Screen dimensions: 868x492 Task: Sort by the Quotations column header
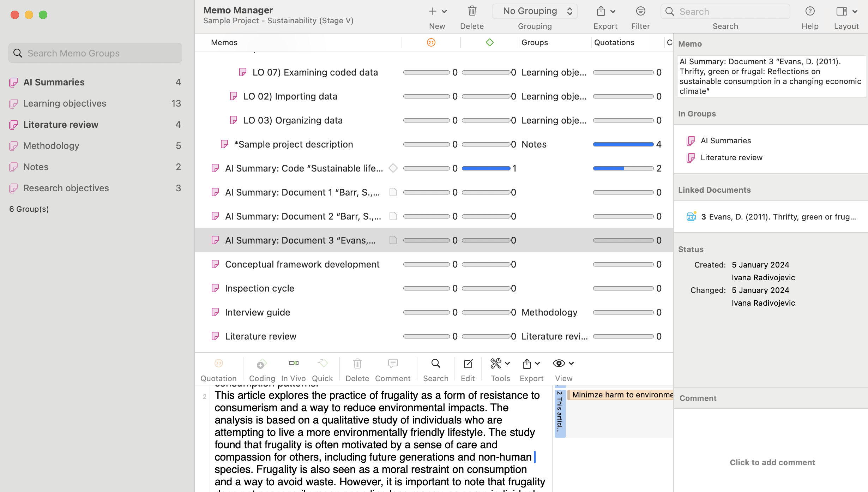tap(614, 43)
